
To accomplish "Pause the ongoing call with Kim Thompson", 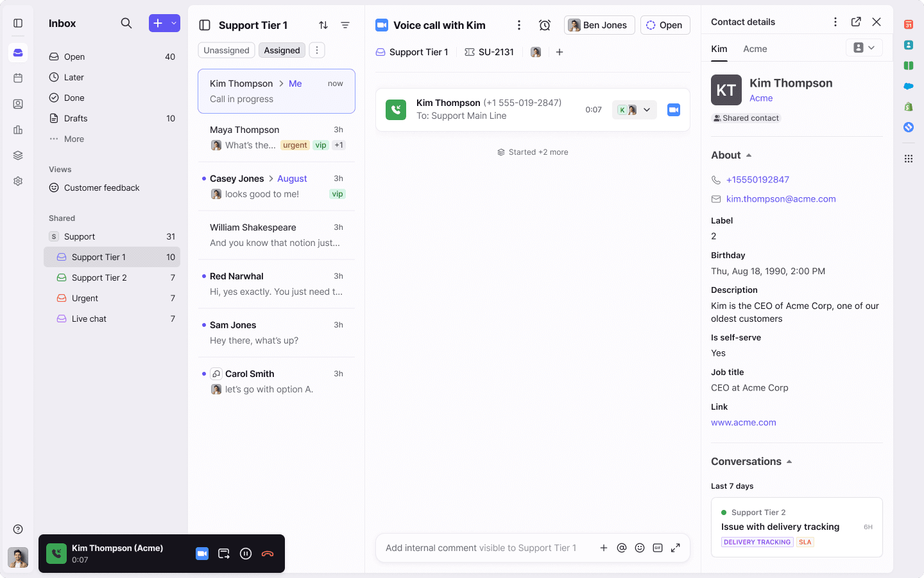I will (246, 553).
